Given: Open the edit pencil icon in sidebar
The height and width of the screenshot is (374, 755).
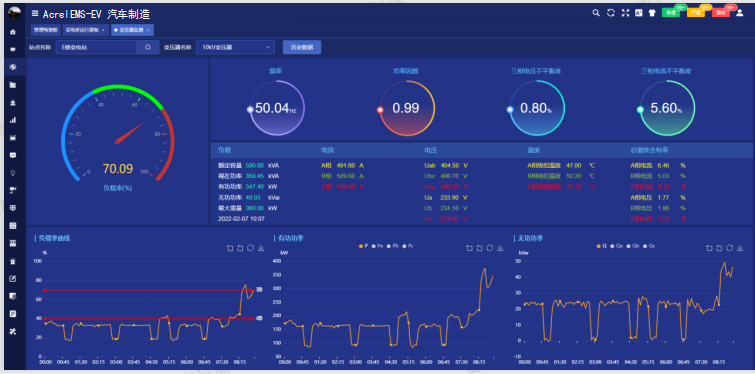Looking at the screenshot, I should [x=13, y=278].
